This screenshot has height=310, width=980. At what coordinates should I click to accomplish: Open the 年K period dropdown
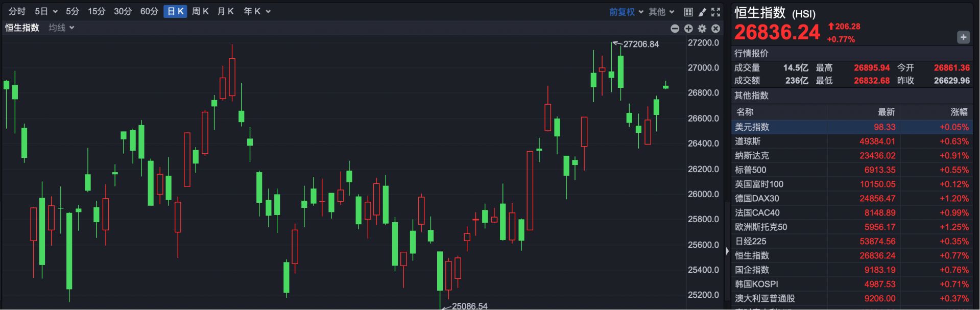257,11
